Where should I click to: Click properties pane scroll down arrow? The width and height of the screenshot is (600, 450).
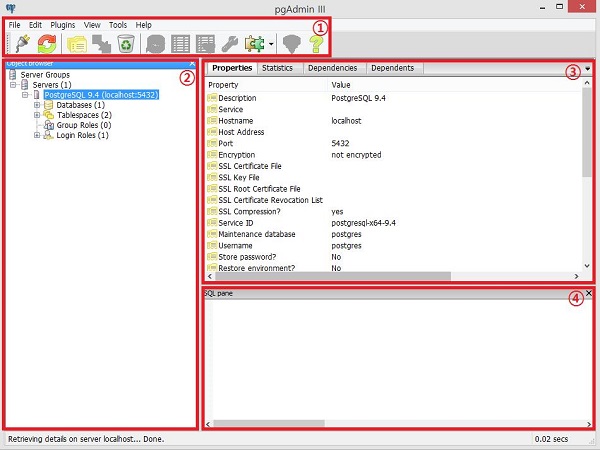click(587, 266)
